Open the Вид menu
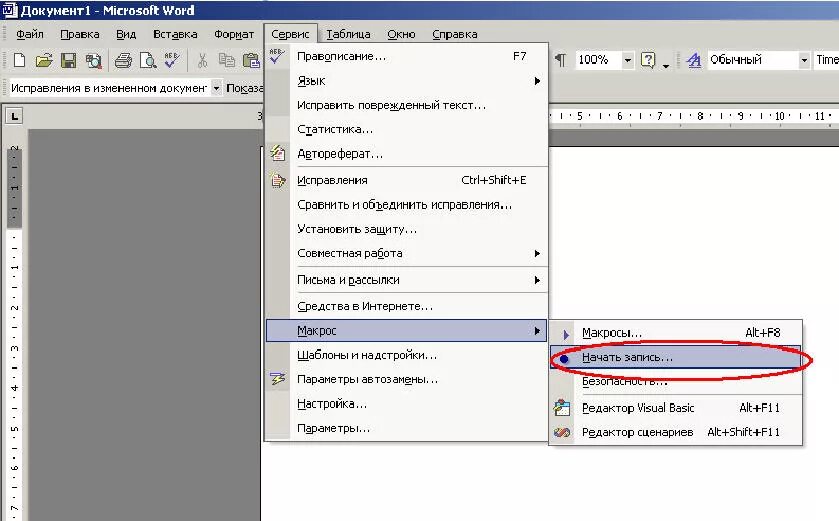The width and height of the screenshot is (839, 521). click(x=126, y=34)
